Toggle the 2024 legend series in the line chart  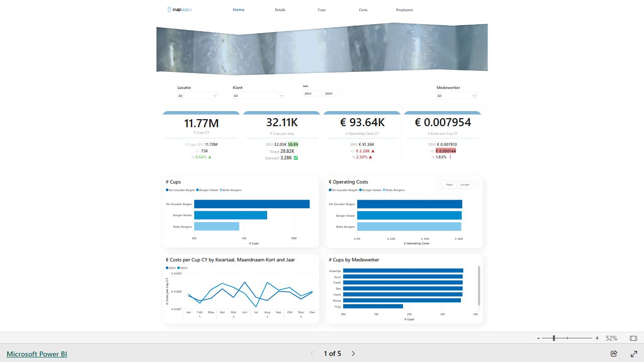pyautogui.click(x=182, y=268)
